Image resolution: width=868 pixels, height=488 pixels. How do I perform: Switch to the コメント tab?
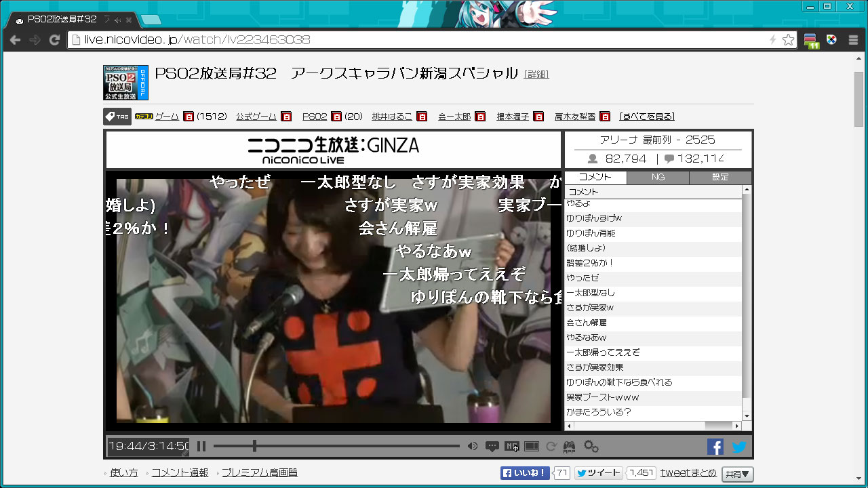tap(595, 178)
